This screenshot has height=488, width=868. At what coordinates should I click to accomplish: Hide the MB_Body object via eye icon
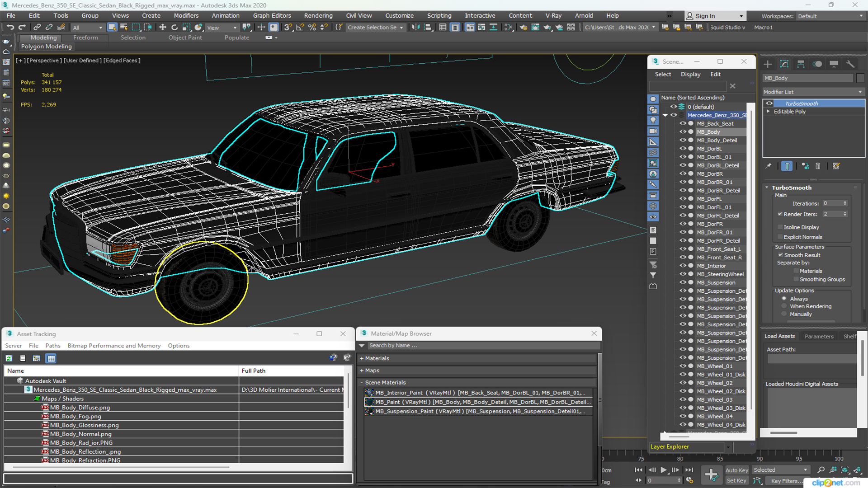(x=683, y=132)
